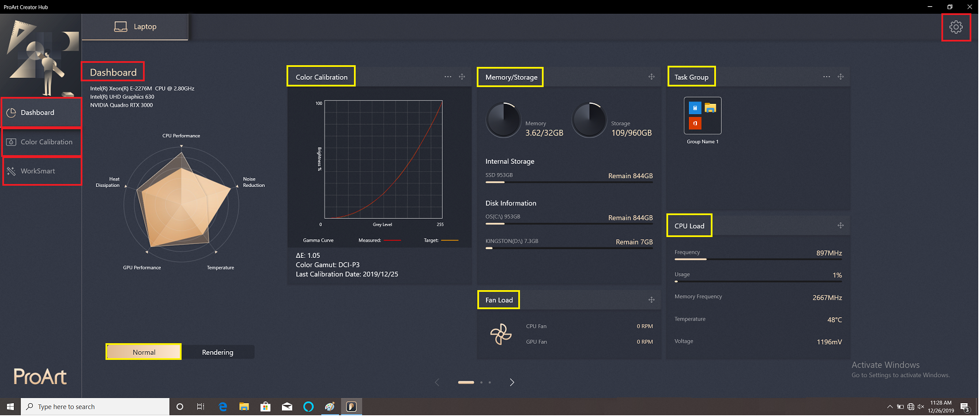Viewport: 980px width, 417px height.
Task: Launch Microsoft Edge from the taskbar
Action: click(x=223, y=407)
